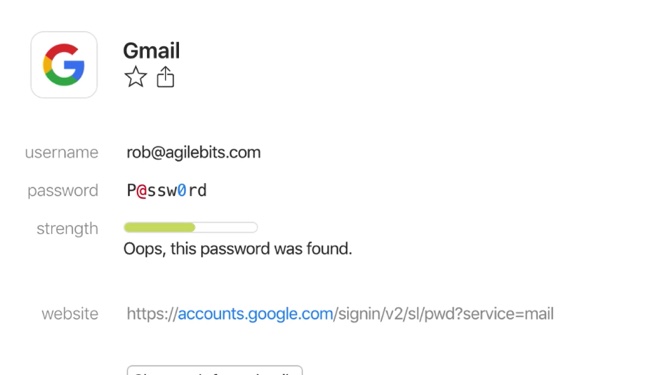
Task: Open the share icon next to star
Action: [165, 77]
